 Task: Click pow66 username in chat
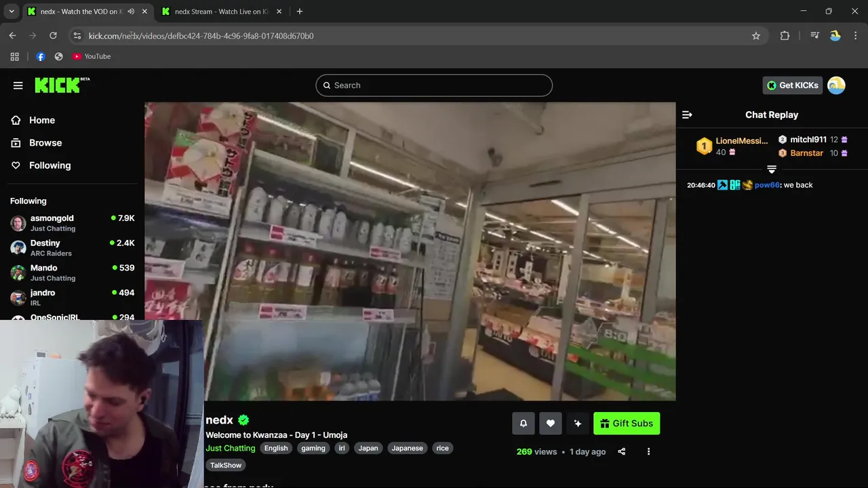click(767, 185)
